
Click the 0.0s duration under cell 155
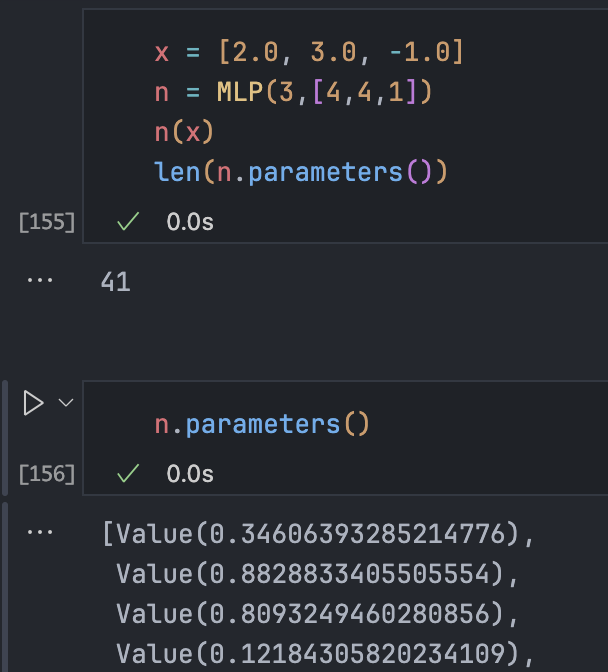click(x=189, y=222)
